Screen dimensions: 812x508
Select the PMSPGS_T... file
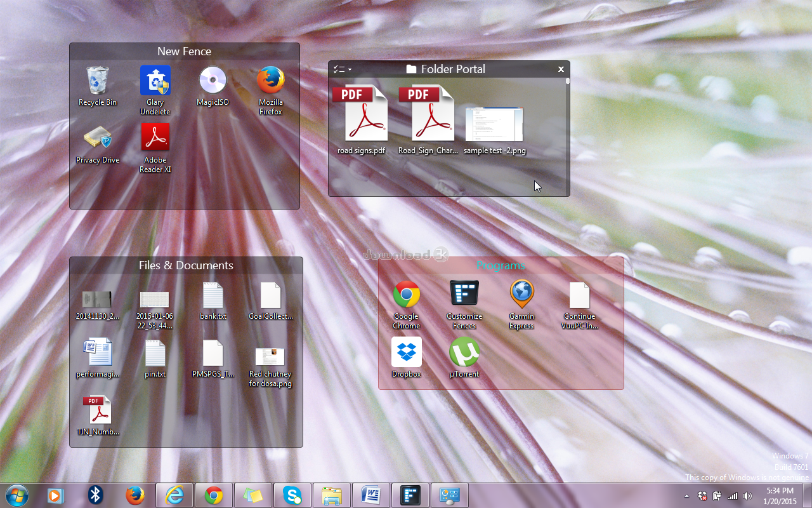[x=213, y=358]
